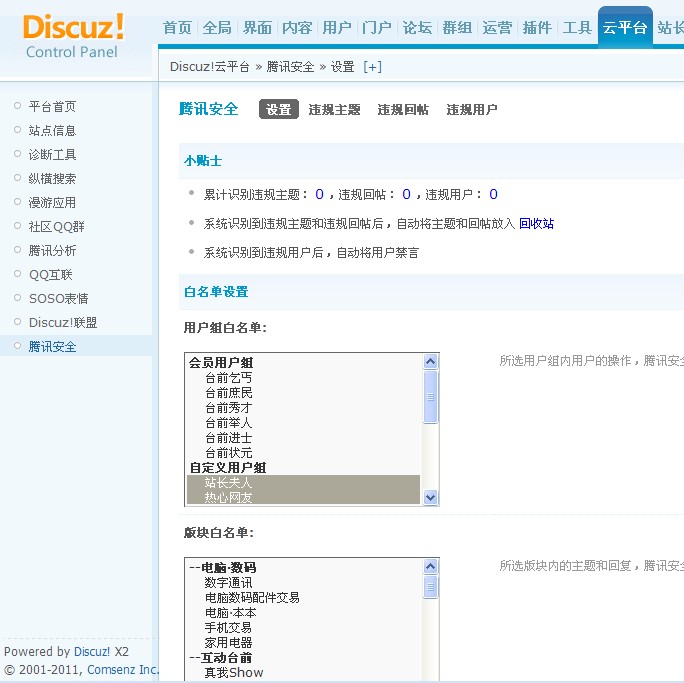Open the 全局 top menu
Viewport: 684px width, 683px height.
pos(217,27)
